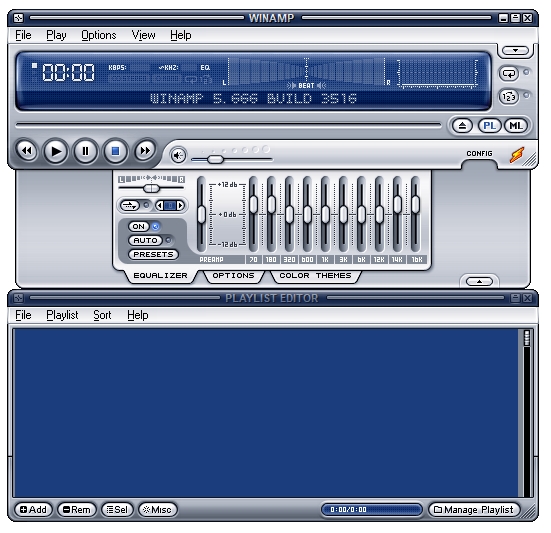Image resolution: width=551 pixels, height=533 pixels.
Task: Skip to the previous track
Action: point(26,151)
